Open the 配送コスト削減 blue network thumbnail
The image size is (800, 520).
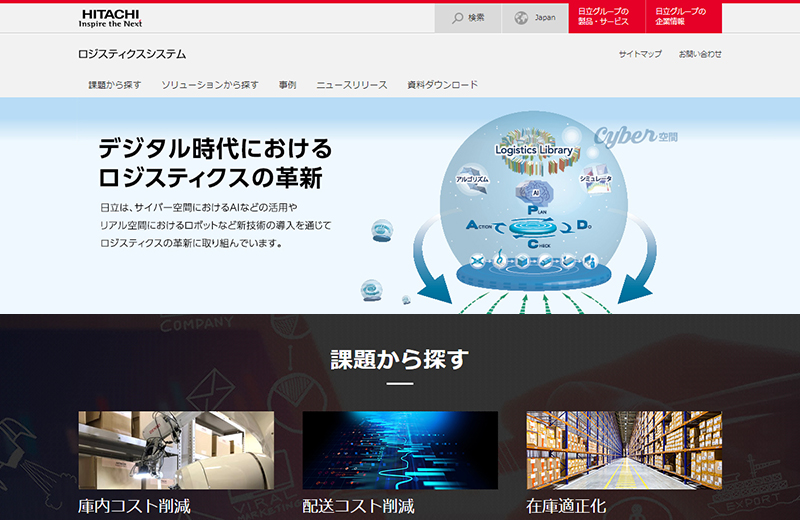[x=400, y=450]
